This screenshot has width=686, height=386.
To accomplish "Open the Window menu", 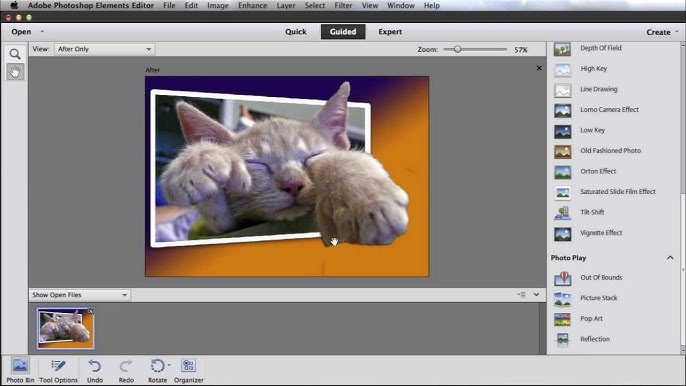I will pos(401,5).
